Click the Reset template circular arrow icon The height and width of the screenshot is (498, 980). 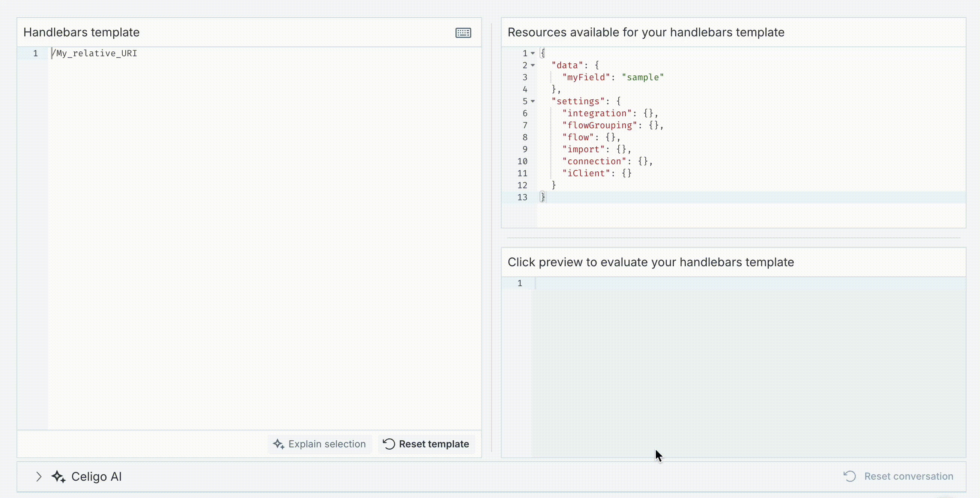click(389, 444)
